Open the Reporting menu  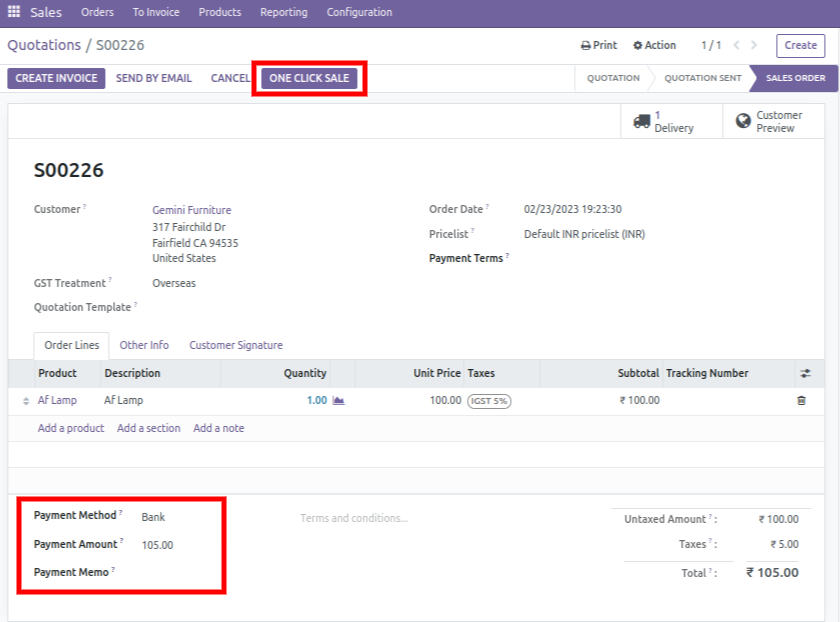[283, 12]
